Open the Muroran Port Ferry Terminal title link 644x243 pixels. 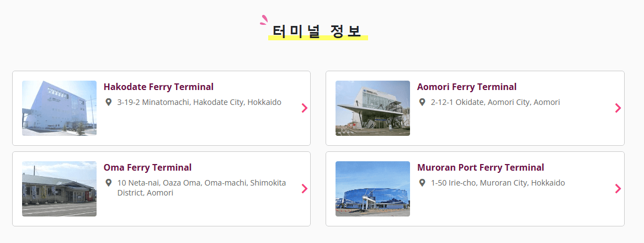pos(481,167)
